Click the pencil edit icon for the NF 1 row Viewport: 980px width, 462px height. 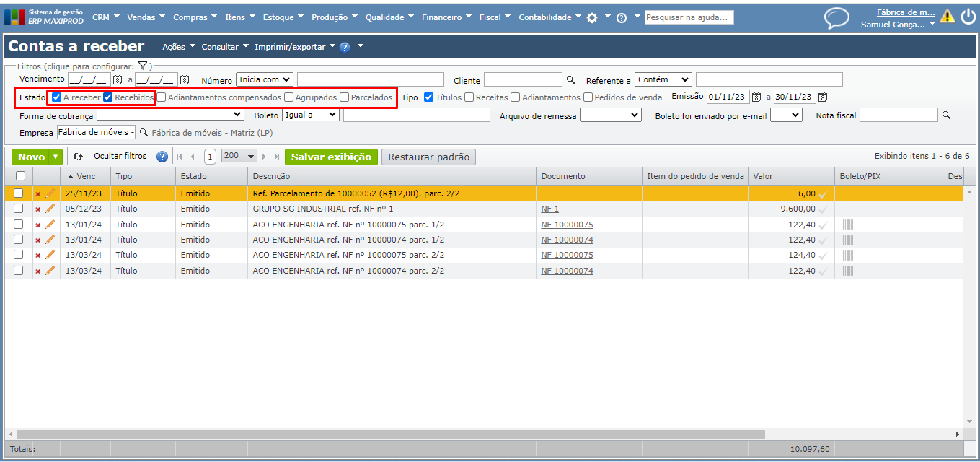(x=50, y=209)
